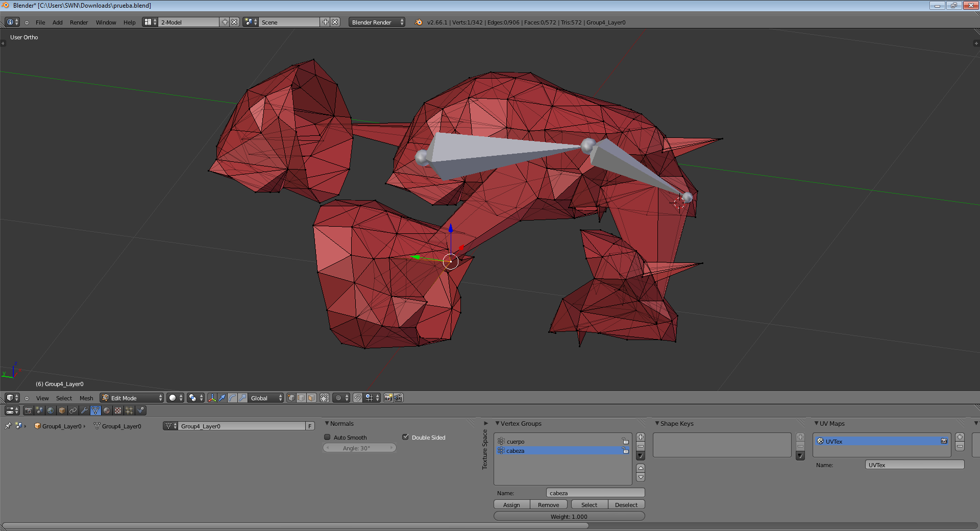Image resolution: width=980 pixels, height=531 pixels.
Task: Toggle lock on cuerpo vertex group
Action: click(x=625, y=441)
